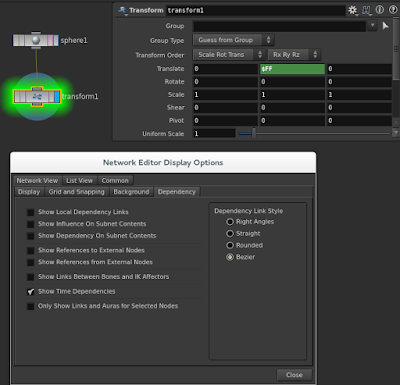Click the Houdini H icon in the parameter header
Screen dimensions: 400x385
[x=366, y=10]
